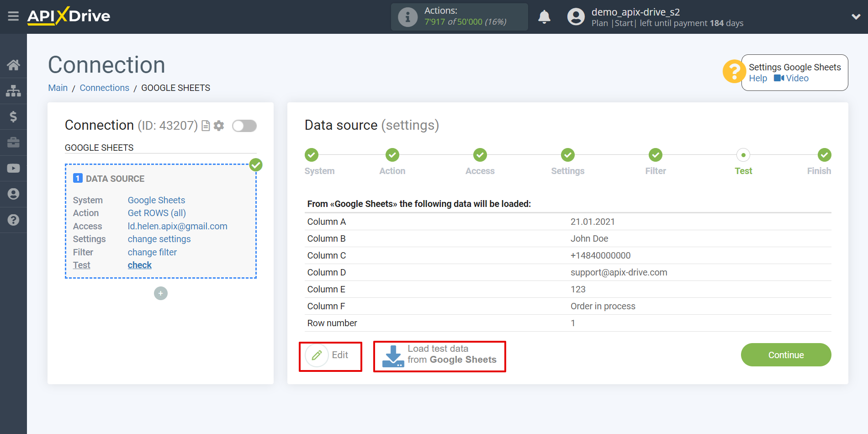
Task: Add new block with plus icon
Action: tap(161, 293)
